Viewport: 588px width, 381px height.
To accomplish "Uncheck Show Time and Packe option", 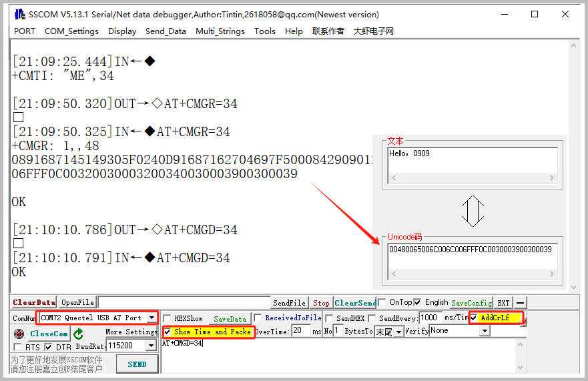I will [168, 332].
